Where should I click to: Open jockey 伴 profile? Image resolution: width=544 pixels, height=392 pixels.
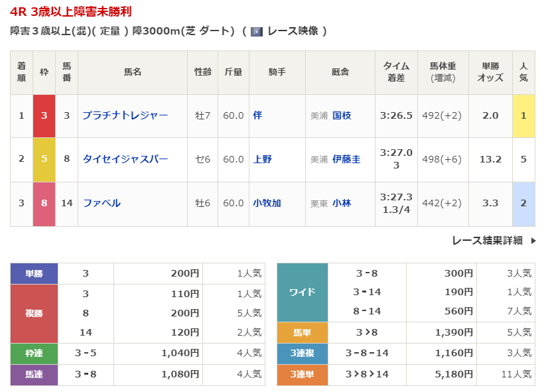click(257, 115)
